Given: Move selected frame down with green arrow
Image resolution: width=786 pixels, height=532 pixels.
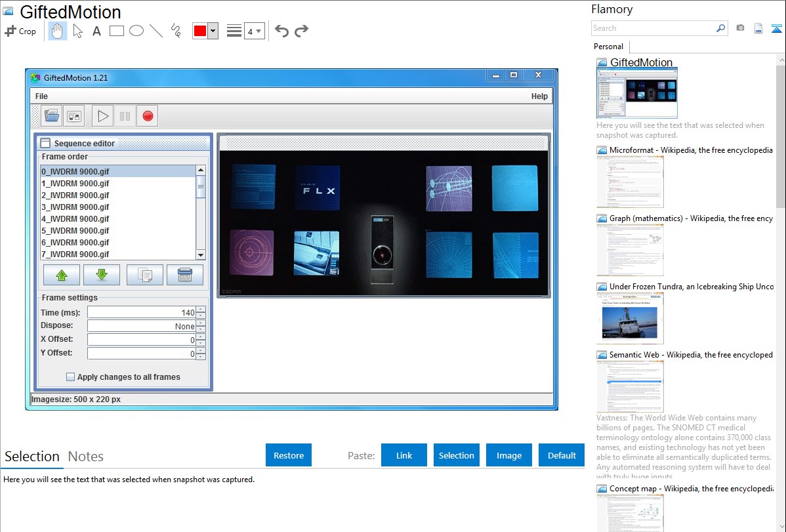Looking at the screenshot, I should coord(102,275).
